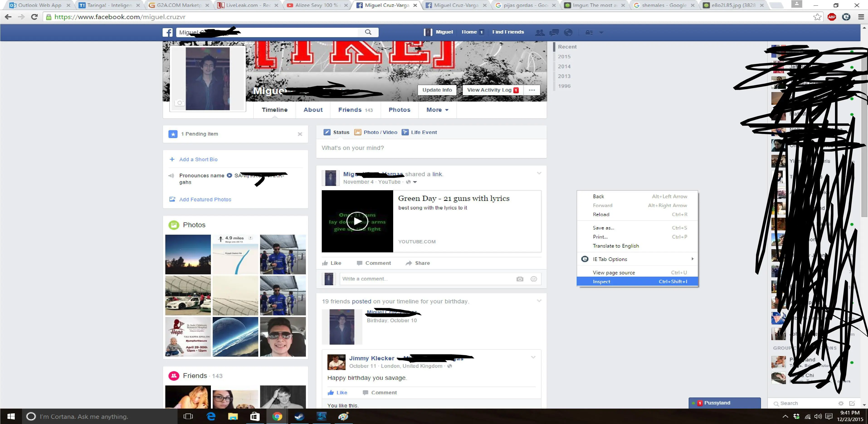Click the AdBlock Plus extension icon
The width and height of the screenshot is (868, 424).
coord(832,17)
